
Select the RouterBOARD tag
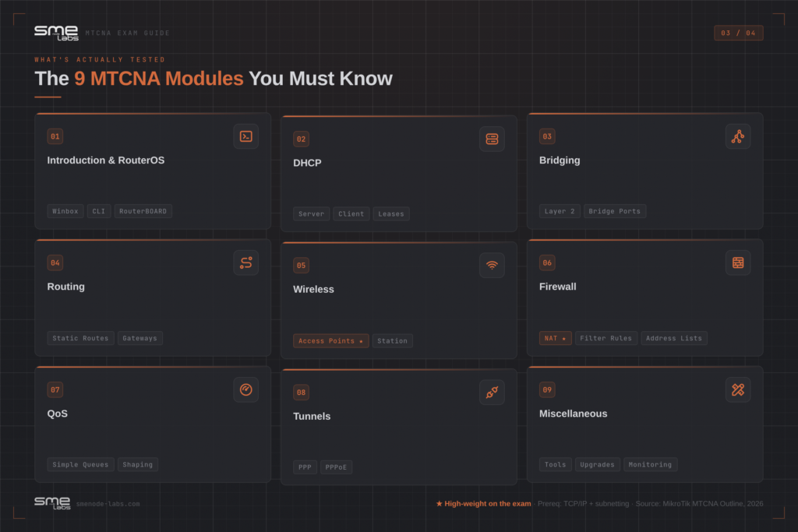[x=143, y=211]
